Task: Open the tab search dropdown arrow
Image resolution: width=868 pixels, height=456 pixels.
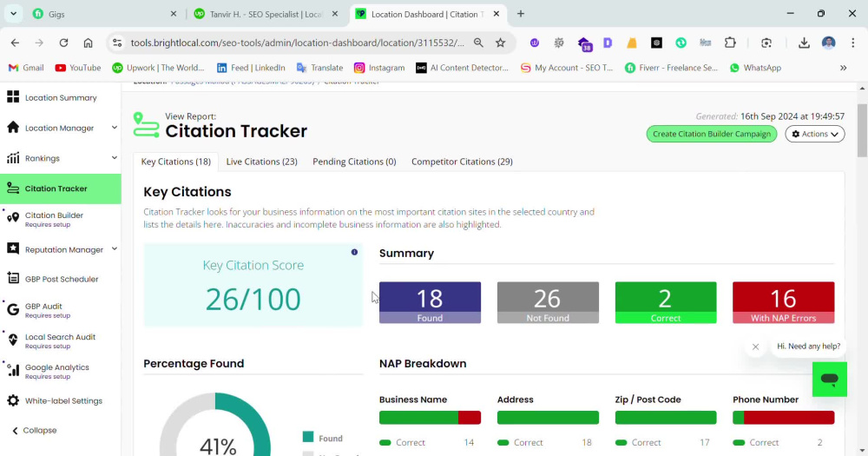Action: pyautogui.click(x=13, y=14)
